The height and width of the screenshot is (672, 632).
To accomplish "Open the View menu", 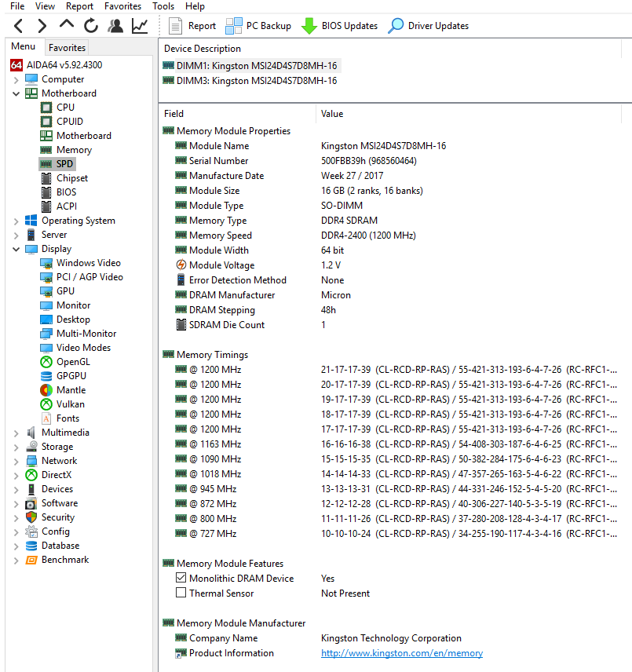I will [x=45, y=6].
